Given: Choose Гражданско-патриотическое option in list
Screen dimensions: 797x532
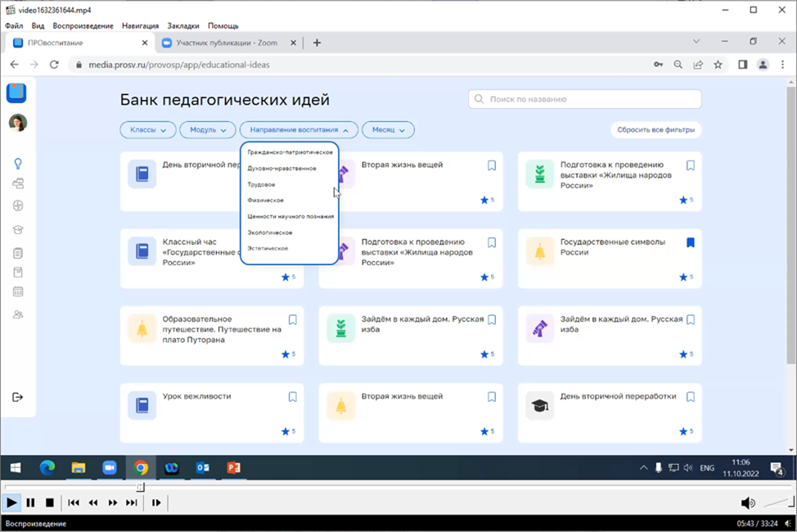Looking at the screenshot, I should pyautogui.click(x=290, y=152).
